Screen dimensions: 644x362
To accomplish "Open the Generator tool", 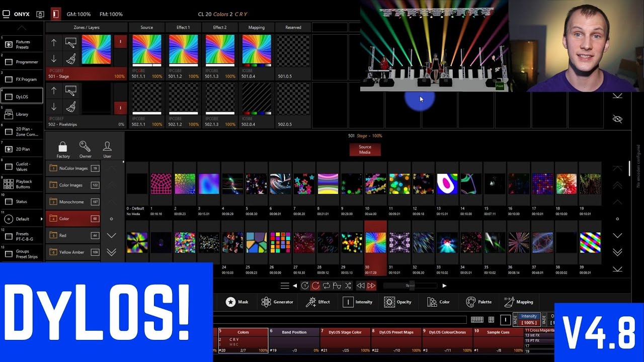I will click(277, 302).
